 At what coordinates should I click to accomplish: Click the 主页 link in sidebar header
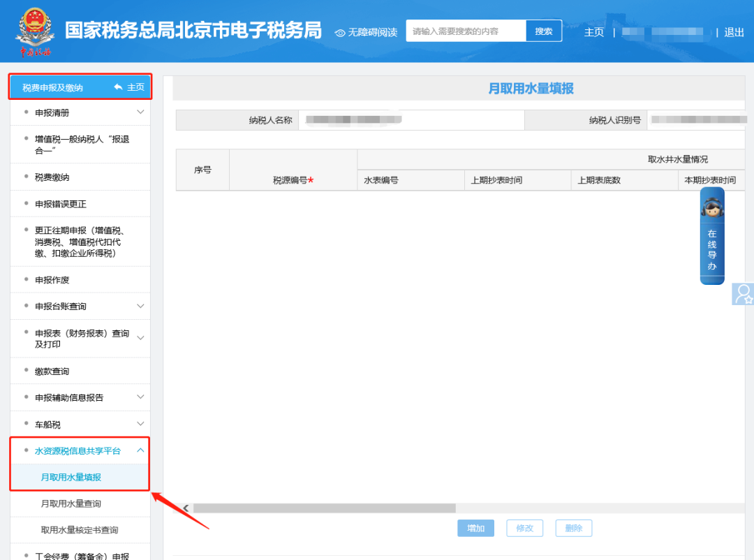[135, 87]
